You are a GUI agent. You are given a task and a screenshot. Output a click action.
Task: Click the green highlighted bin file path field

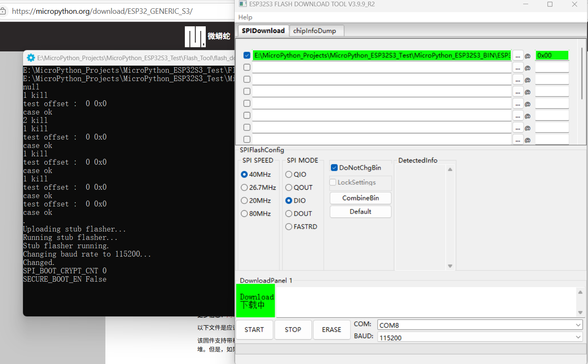[x=382, y=55]
